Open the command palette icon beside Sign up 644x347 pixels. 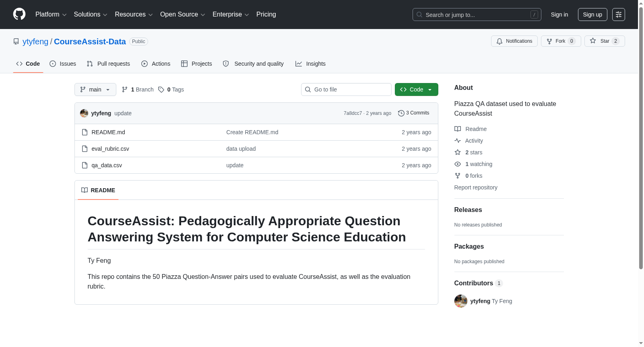619,15
